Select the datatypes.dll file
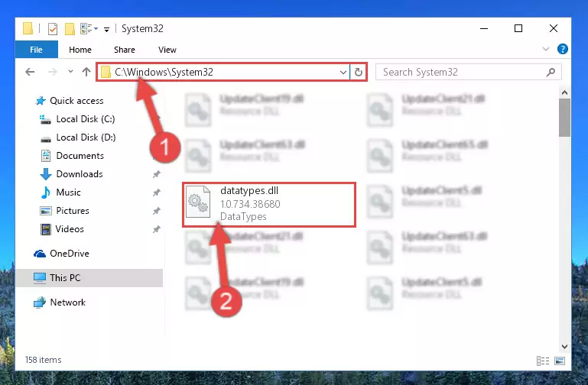 pyautogui.click(x=269, y=205)
